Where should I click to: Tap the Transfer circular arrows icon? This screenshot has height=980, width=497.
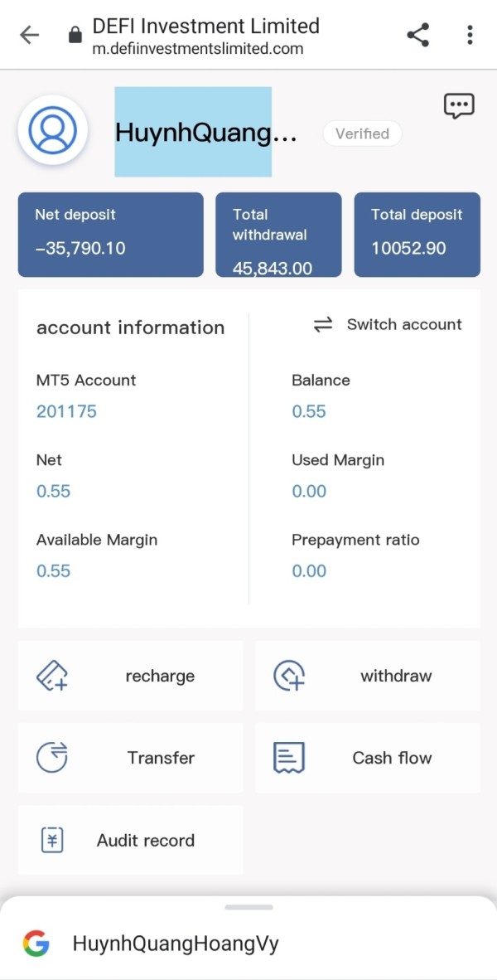(52, 758)
